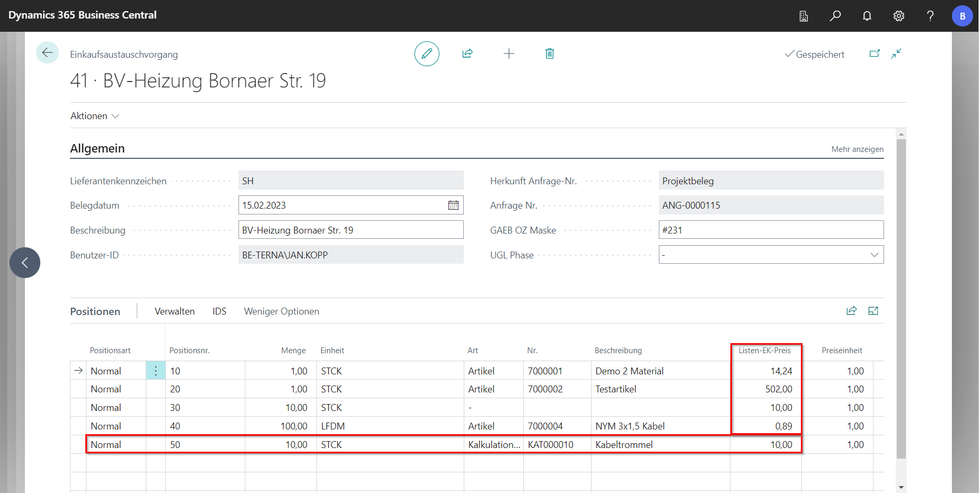Click the trash delete icon
The image size is (980, 493).
[x=550, y=53]
